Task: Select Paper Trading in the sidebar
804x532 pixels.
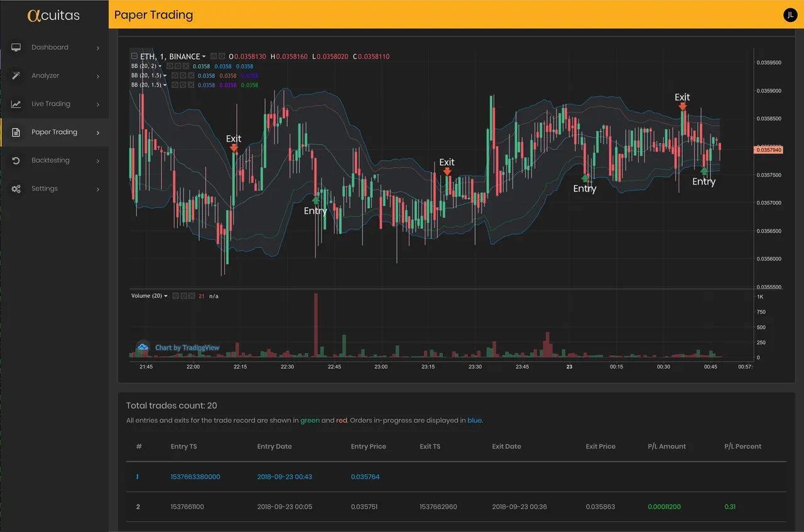Action: click(54, 132)
